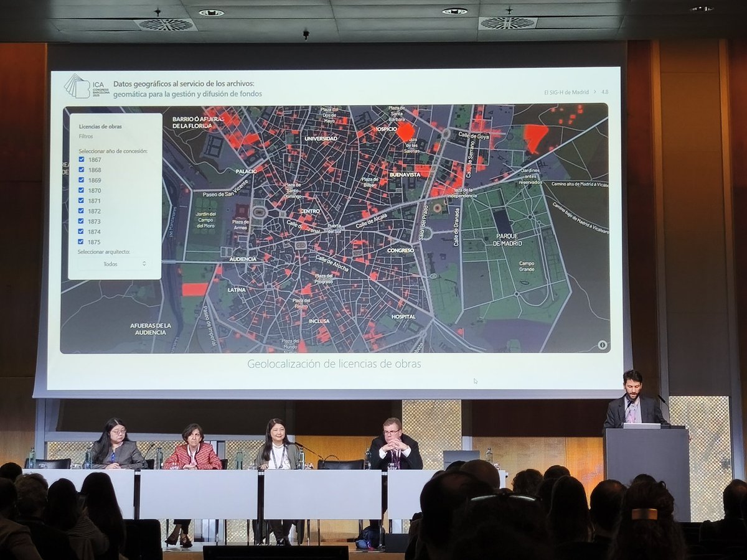Toggle the 1869 concession year checkbox

[82, 180]
